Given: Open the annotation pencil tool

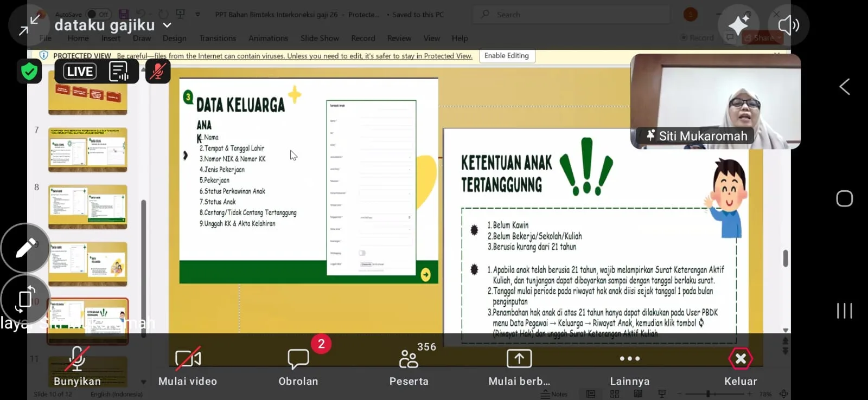Looking at the screenshot, I should (25, 248).
